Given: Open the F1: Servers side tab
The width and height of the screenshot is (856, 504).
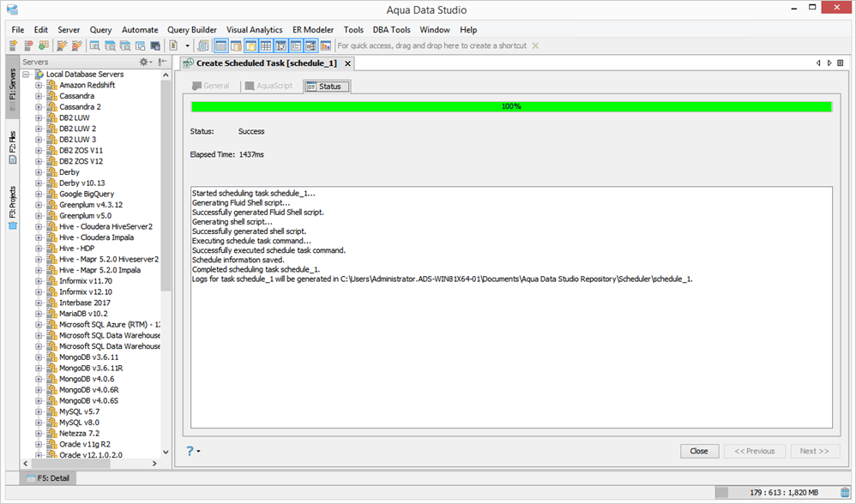Looking at the screenshot, I should (12, 87).
